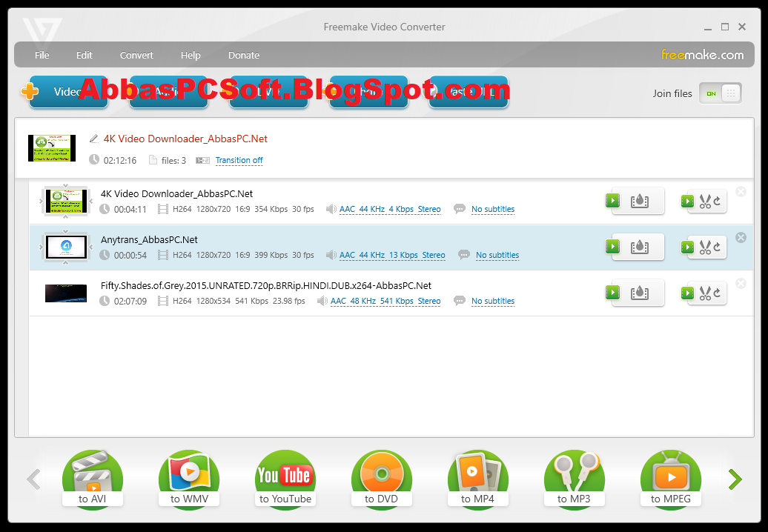Move Anytrans file up with arrow
The image size is (768, 532).
tap(66, 231)
